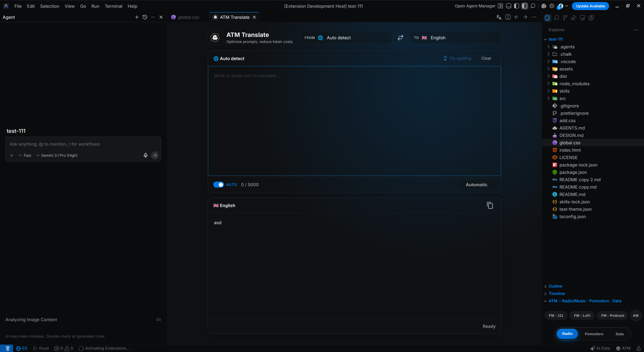Copy the English translation output
This screenshot has height=352, width=644.
[x=490, y=205]
